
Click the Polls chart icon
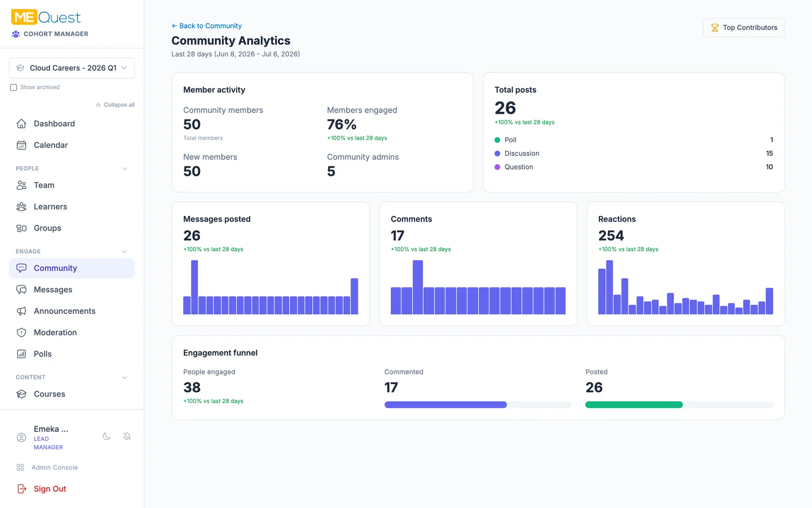point(21,354)
